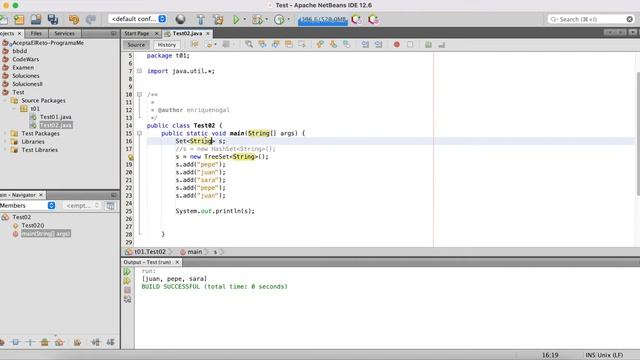This screenshot has height=360, width=640.
Task: Open the Profile Project dropdown arrow
Action: [x=289, y=19]
